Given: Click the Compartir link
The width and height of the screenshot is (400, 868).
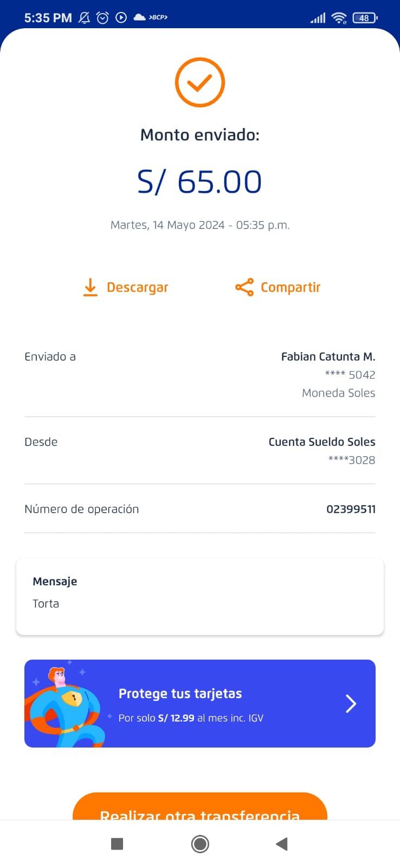Looking at the screenshot, I should tap(291, 288).
